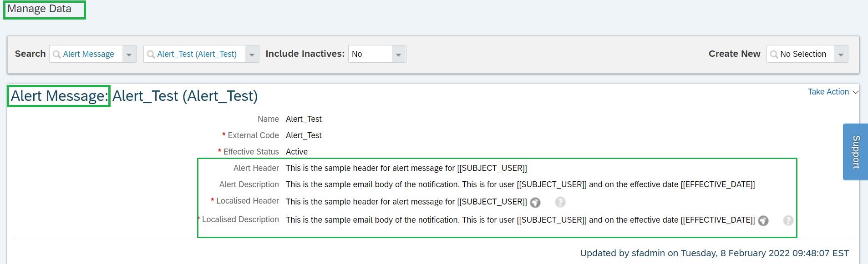Click the Localised Description translations globe icon
868x264 pixels.
pyautogui.click(x=763, y=221)
